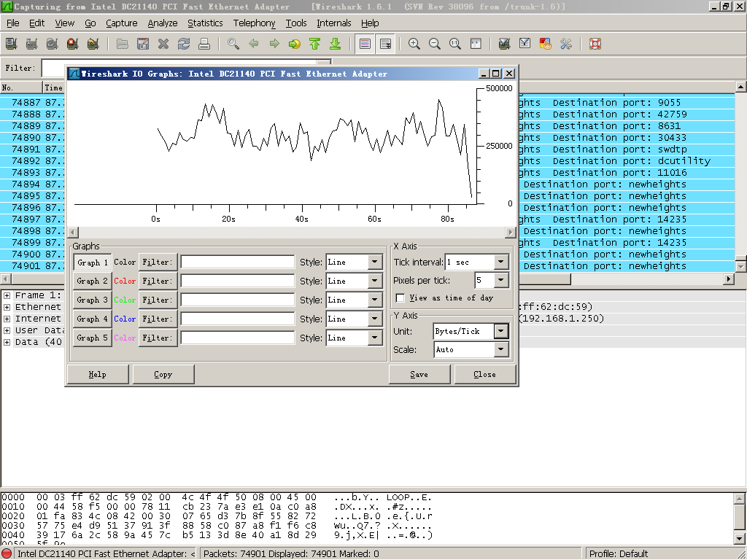Click the Profile: Default status bar entry
This screenshot has height=560, width=747.
coord(619,553)
